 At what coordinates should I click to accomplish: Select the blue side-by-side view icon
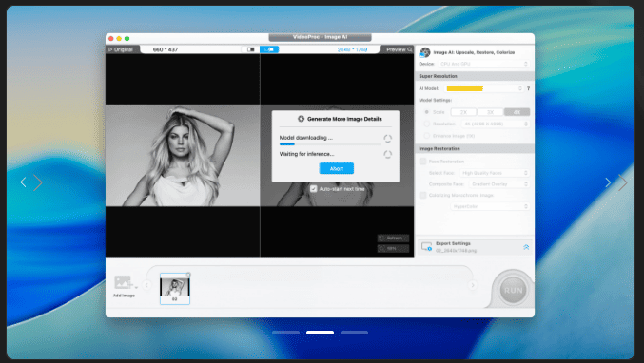tap(269, 49)
